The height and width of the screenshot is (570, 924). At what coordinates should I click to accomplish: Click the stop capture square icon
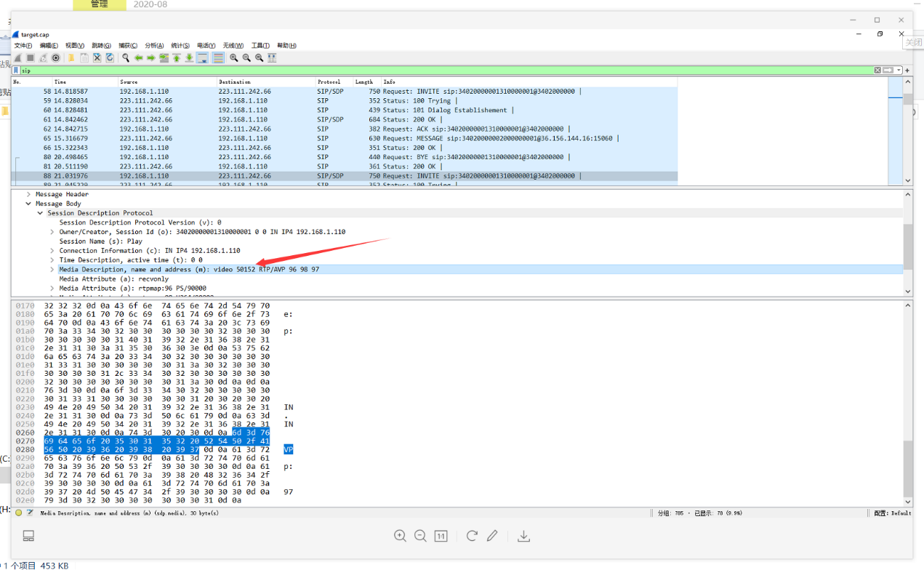tap(31, 57)
